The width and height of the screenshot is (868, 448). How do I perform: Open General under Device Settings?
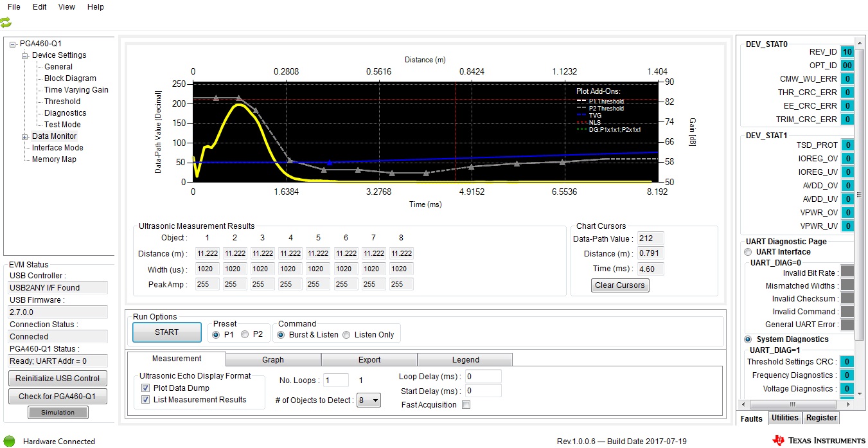pyautogui.click(x=58, y=67)
